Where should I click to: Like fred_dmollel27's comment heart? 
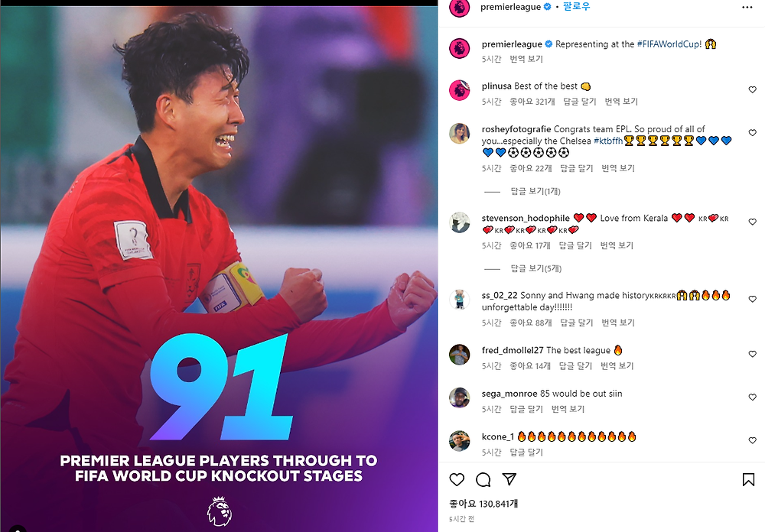pos(752,354)
